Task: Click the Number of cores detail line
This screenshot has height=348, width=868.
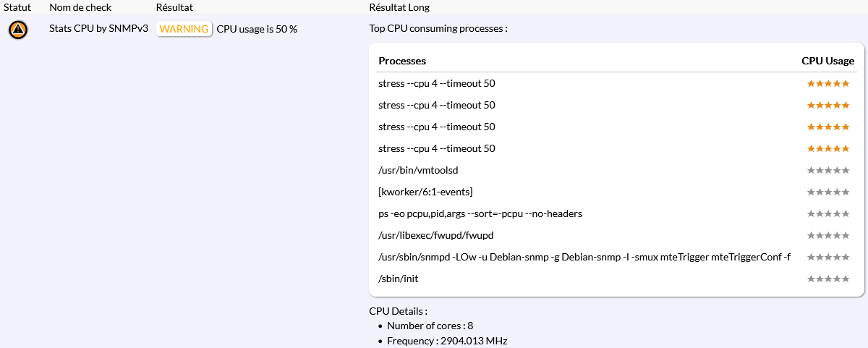Action: [x=430, y=326]
